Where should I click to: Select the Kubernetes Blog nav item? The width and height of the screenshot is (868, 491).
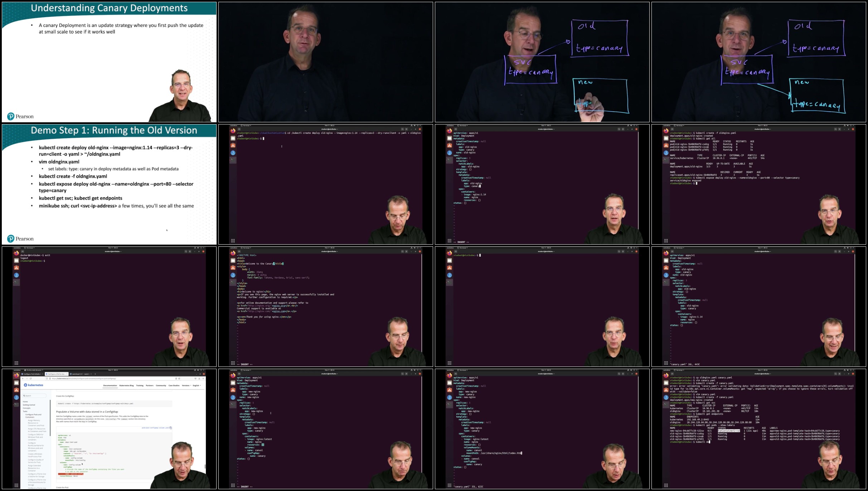click(127, 386)
